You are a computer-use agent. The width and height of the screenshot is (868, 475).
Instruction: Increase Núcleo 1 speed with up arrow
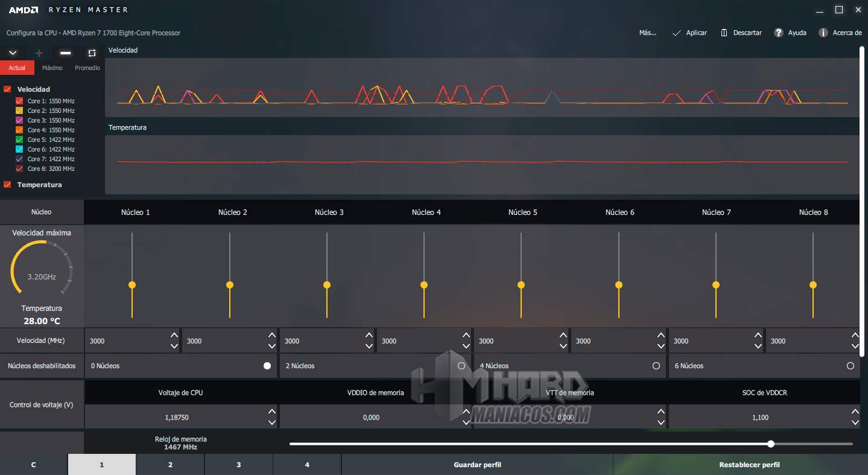tap(174, 335)
